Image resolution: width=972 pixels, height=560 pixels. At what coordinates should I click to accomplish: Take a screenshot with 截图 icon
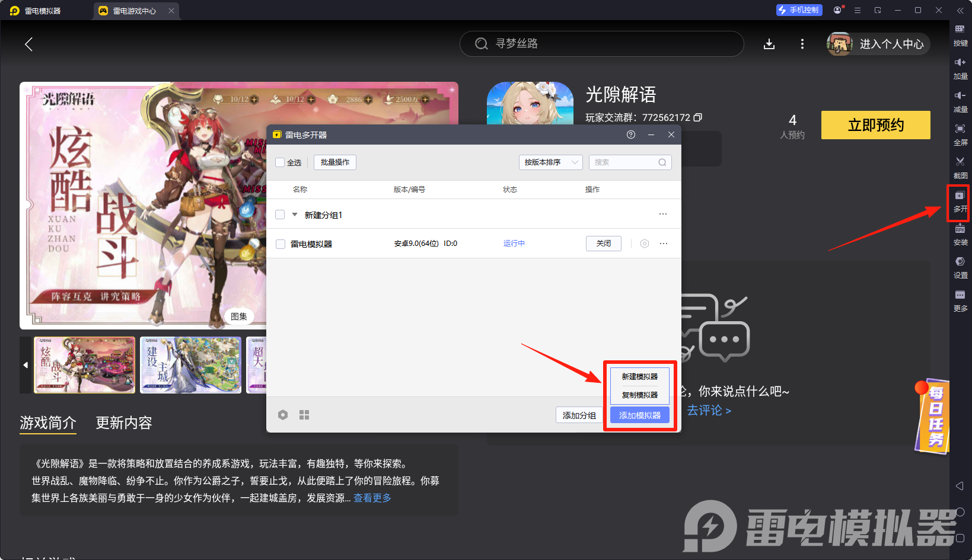click(961, 168)
